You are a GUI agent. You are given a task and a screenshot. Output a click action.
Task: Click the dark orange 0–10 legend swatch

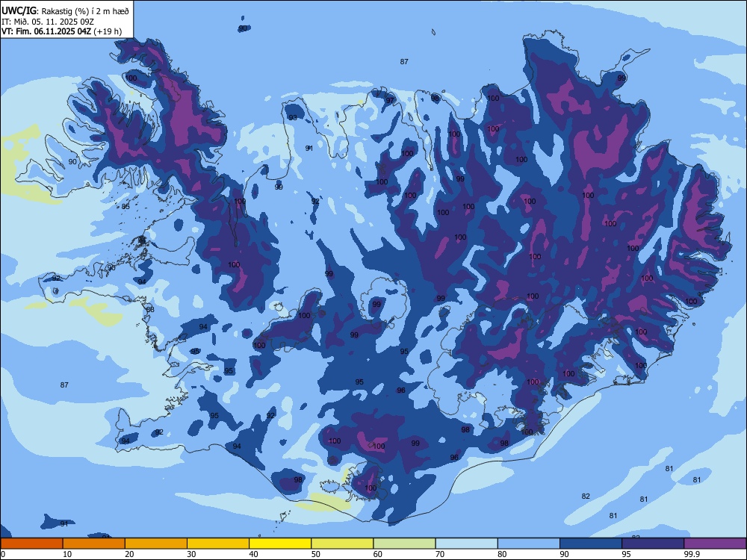(31, 544)
